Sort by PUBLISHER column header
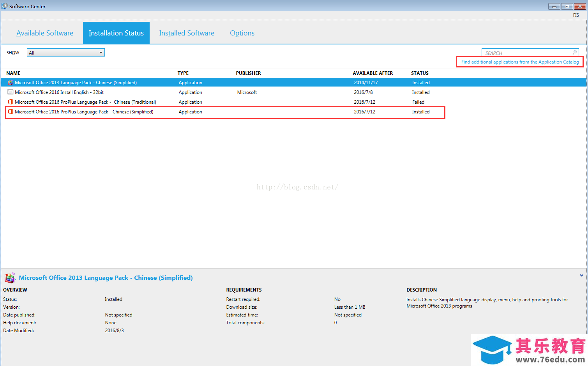Image resolution: width=588 pixels, height=366 pixels. [x=249, y=73]
